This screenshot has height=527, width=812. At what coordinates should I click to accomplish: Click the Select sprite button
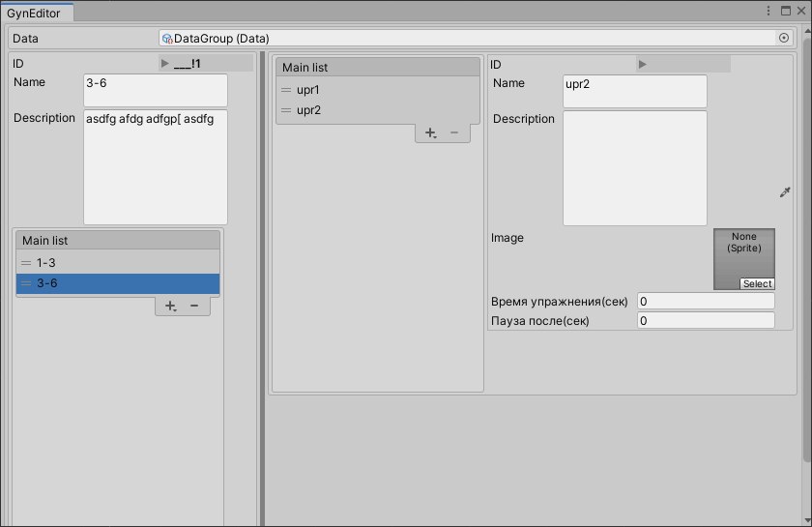(757, 283)
